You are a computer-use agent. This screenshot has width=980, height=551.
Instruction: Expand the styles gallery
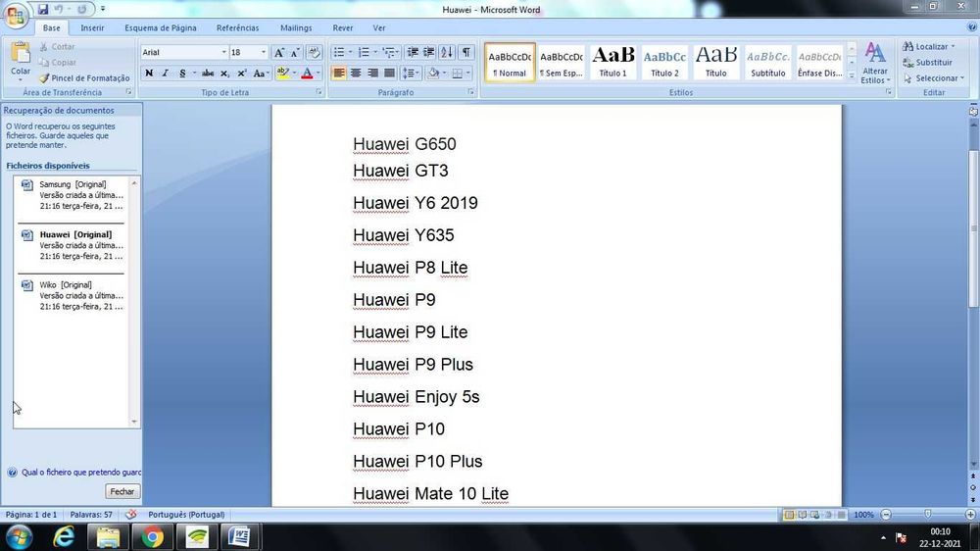coord(852,75)
